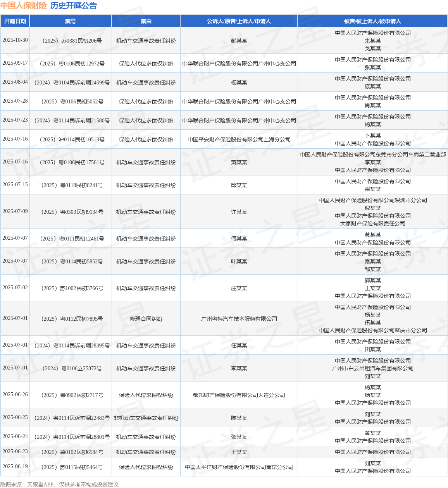Click the date 2025-10-30
Image resolution: width=448 pixels, height=488 pixels.
tap(15, 40)
